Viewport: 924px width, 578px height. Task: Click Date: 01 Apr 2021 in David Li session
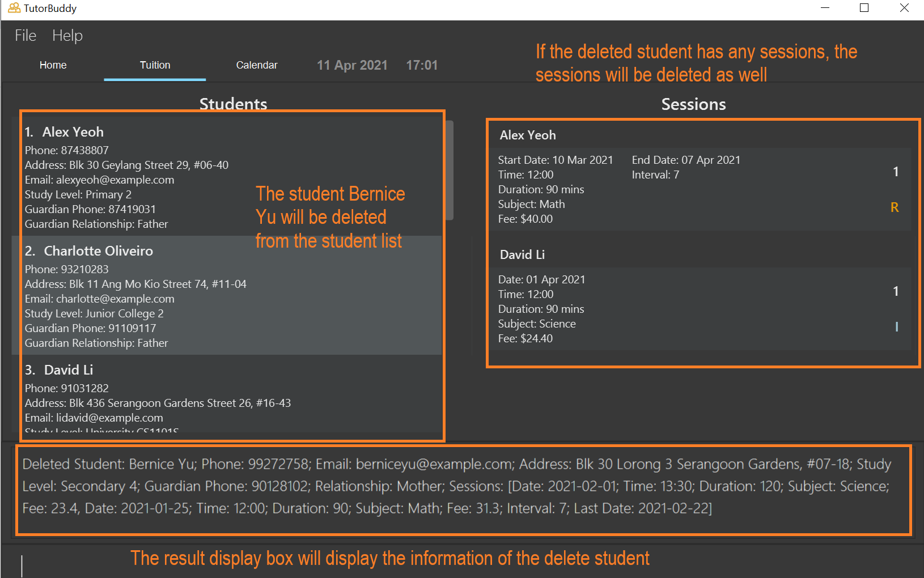click(541, 279)
